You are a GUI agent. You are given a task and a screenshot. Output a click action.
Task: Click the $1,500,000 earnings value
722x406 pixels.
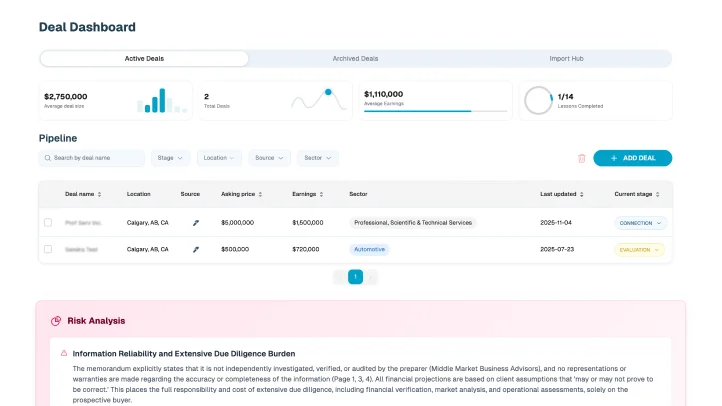(x=308, y=223)
